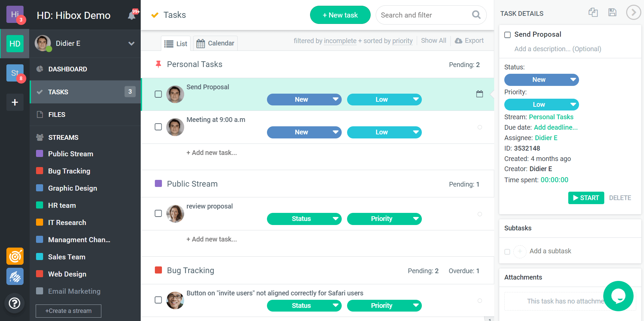Open Dashboard from the sidebar
Screen dimensions: 644x321
67,69
